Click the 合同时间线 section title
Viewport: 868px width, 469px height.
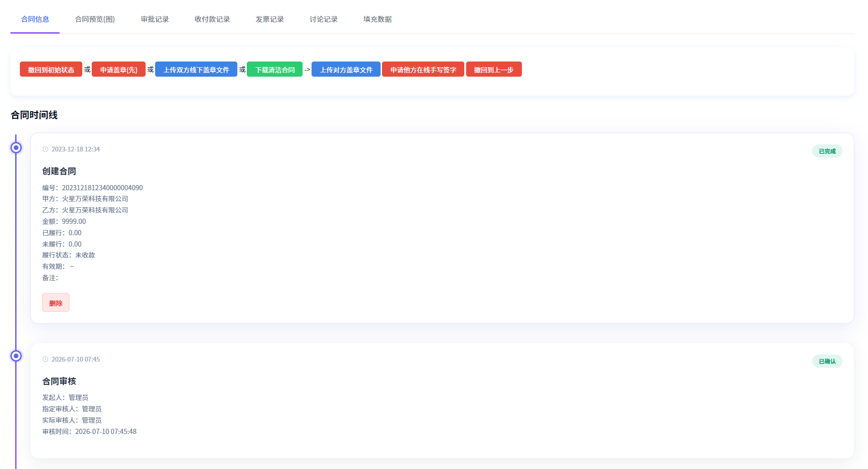(34, 115)
